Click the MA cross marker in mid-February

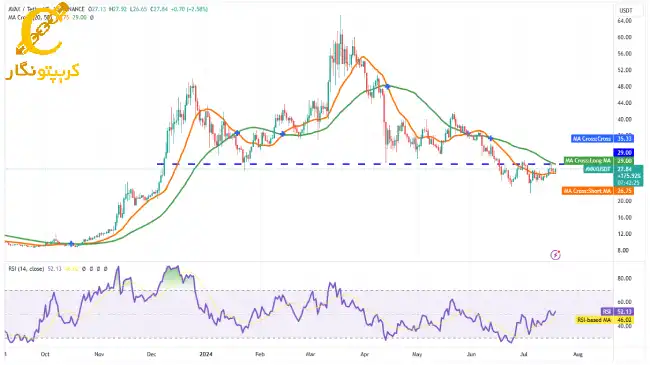tap(283, 134)
